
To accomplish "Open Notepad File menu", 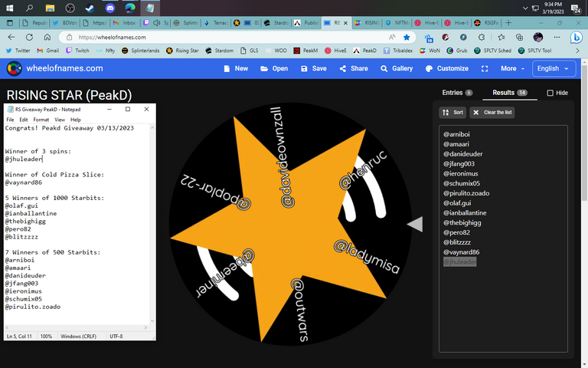I will pos(10,120).
